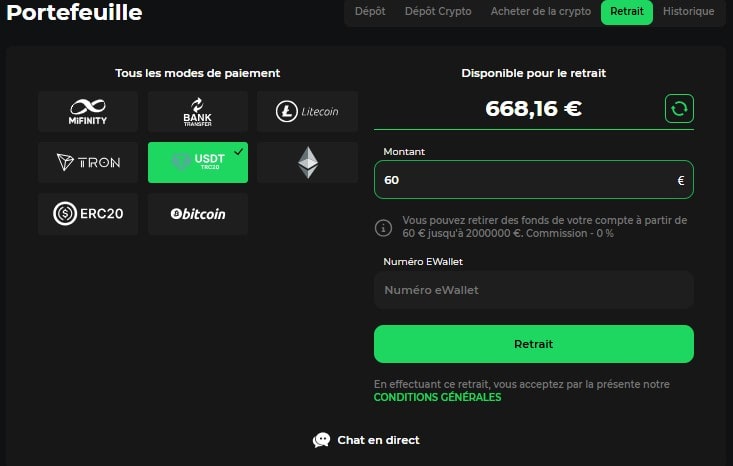Select the active Retrait tab

pos(627,12)
